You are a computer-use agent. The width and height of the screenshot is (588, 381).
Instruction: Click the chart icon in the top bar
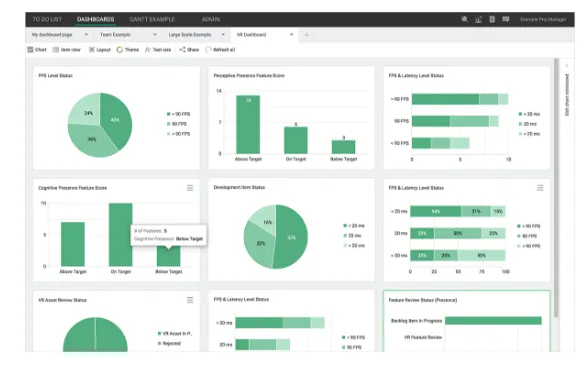(x=478, y=19)
